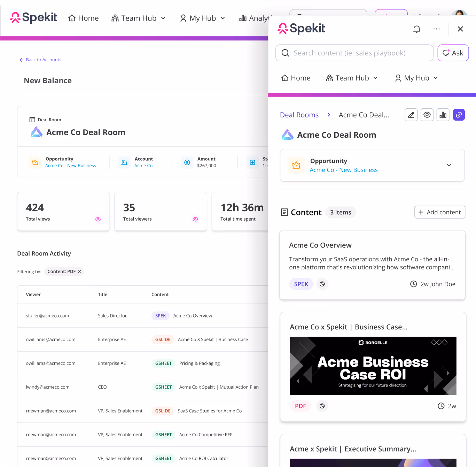476x467 pixels.
Task: Click the Amount dollar icon
Action: tap(187, 162)
